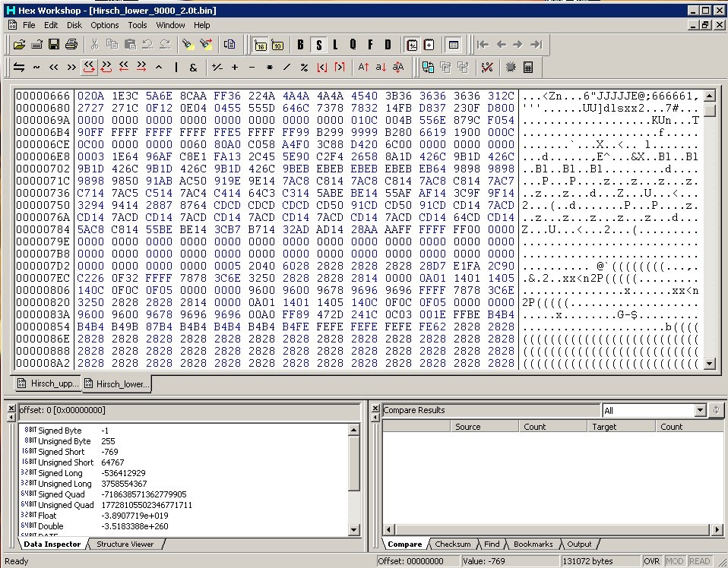Open the Window menu
The height and width of the screenshot is (568, 728).
click(x=170, y=25)
